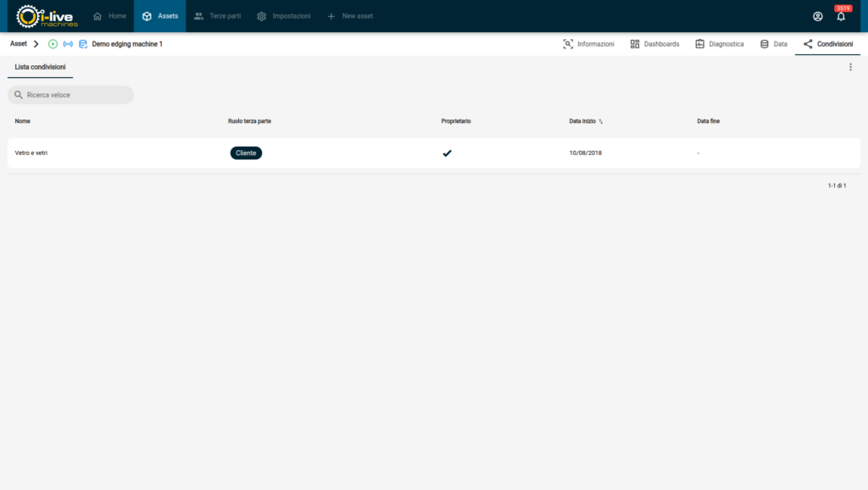Sort by Data inizio column arrow

click(601, 122)
